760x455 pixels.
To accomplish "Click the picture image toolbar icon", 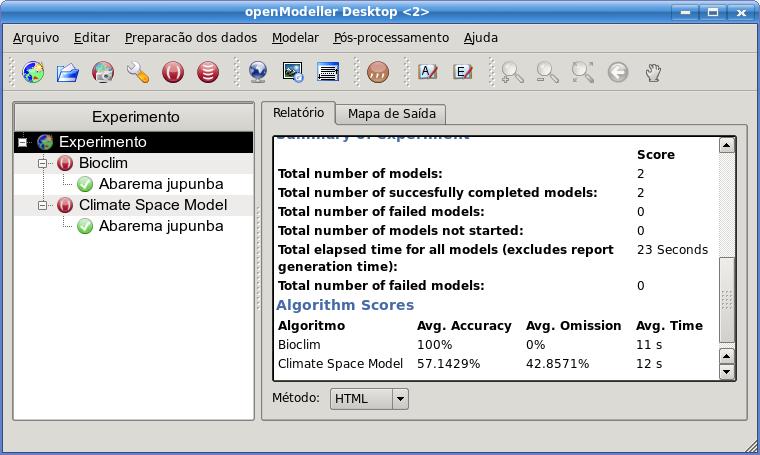I will click(x=293, y=73).
